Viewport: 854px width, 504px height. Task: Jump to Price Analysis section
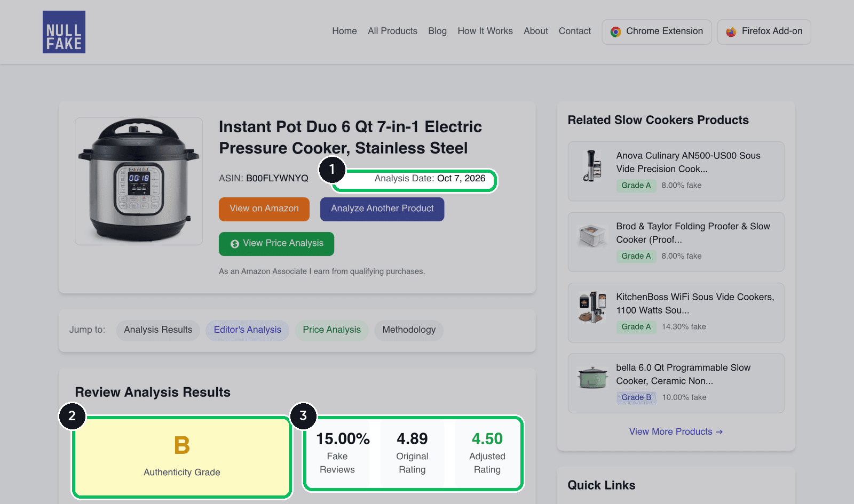click(x=332, y=330)
